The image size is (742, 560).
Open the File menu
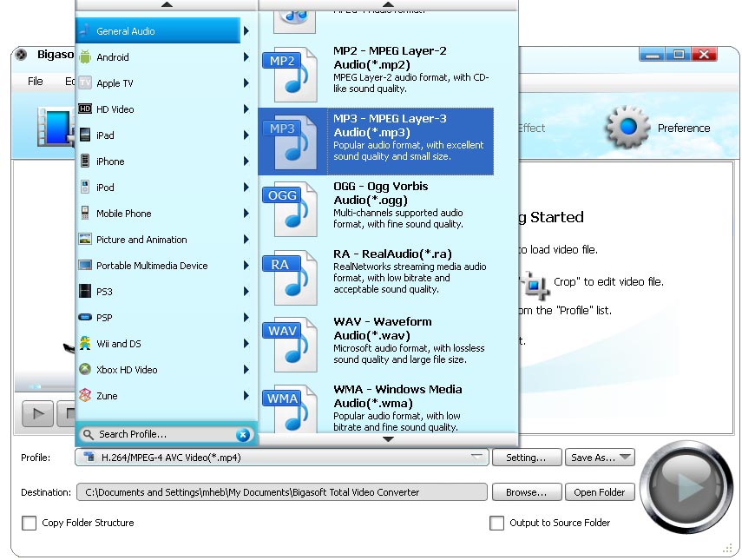coord(35,82)
